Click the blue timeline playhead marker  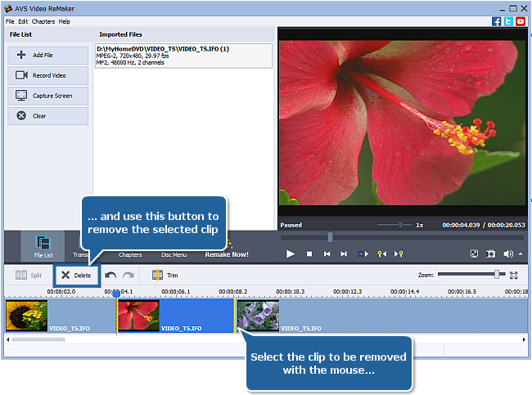pyautogui.click(x=116, y=294)
